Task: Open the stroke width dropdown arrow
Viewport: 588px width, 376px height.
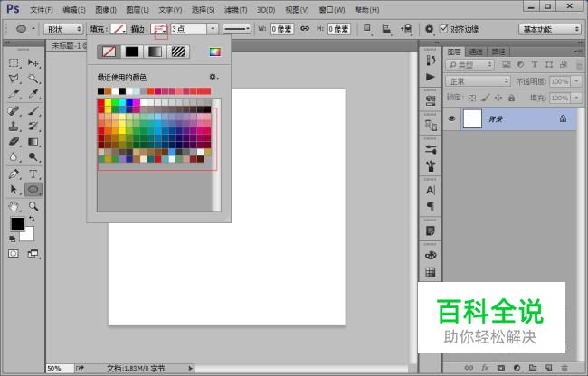Action: pos(213,29)
